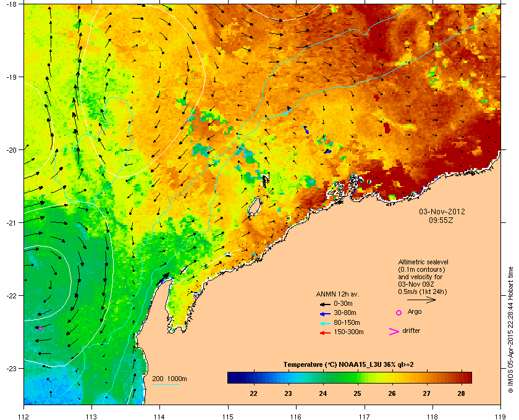Viewport: 519px width, 420px height.
Task: Click the longitude axis label 112
Action: [x=23, y=416]
